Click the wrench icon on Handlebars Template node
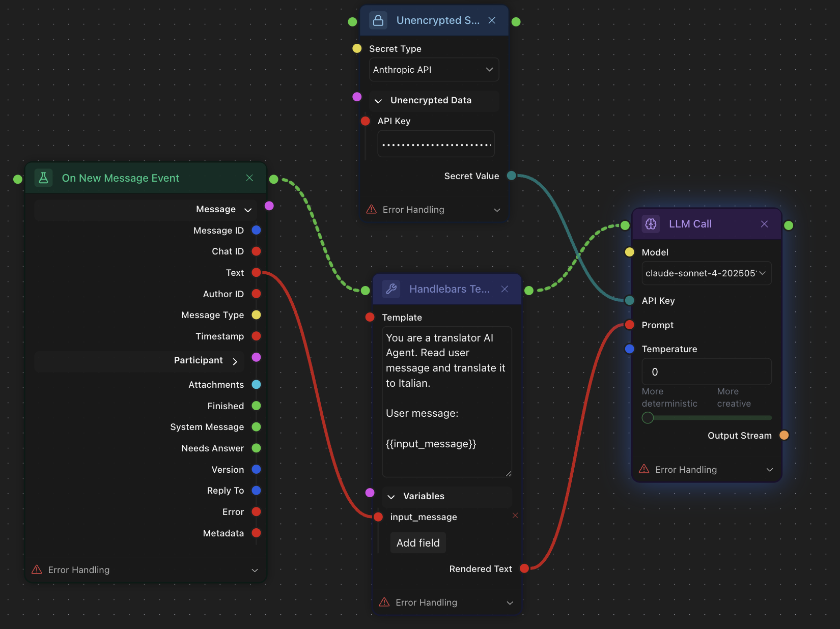 tap(391, 289)
